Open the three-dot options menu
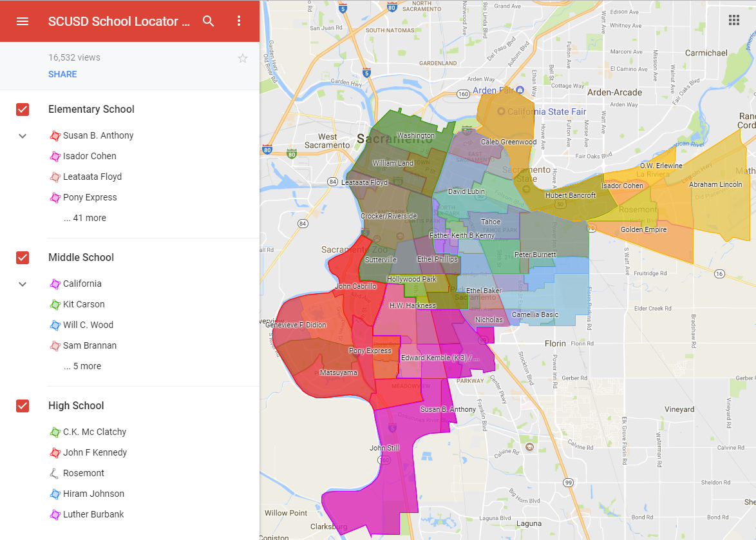This screenshot has height=540, width=756. pyautogui.click(x=239, y=21)
